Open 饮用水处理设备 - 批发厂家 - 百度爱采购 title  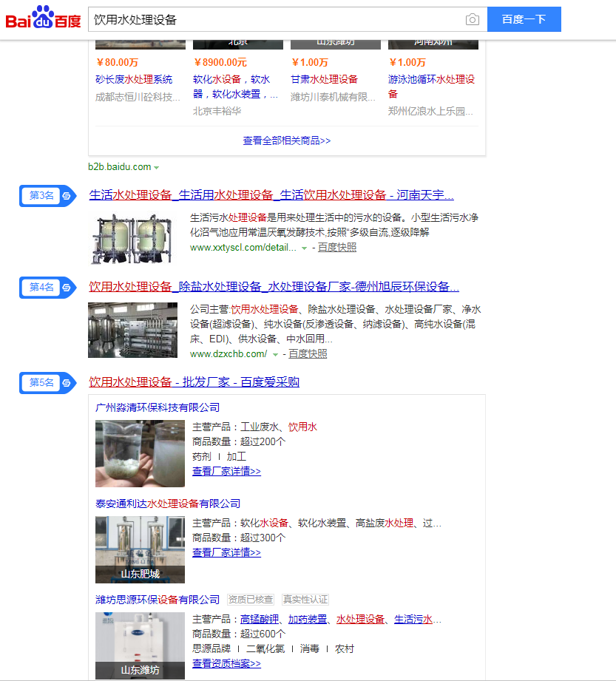pyautogui.click(x=194, y=382)
